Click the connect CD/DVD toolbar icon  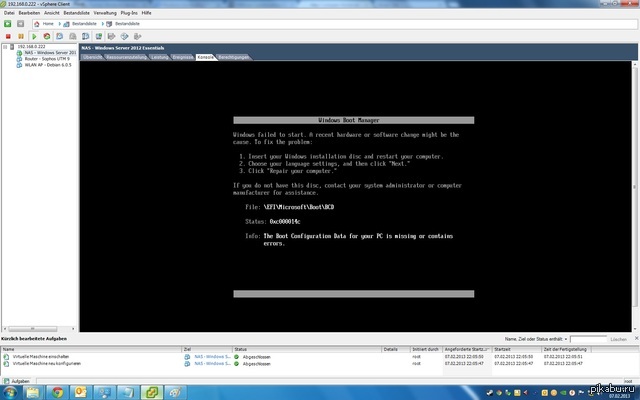click(124, 36)
